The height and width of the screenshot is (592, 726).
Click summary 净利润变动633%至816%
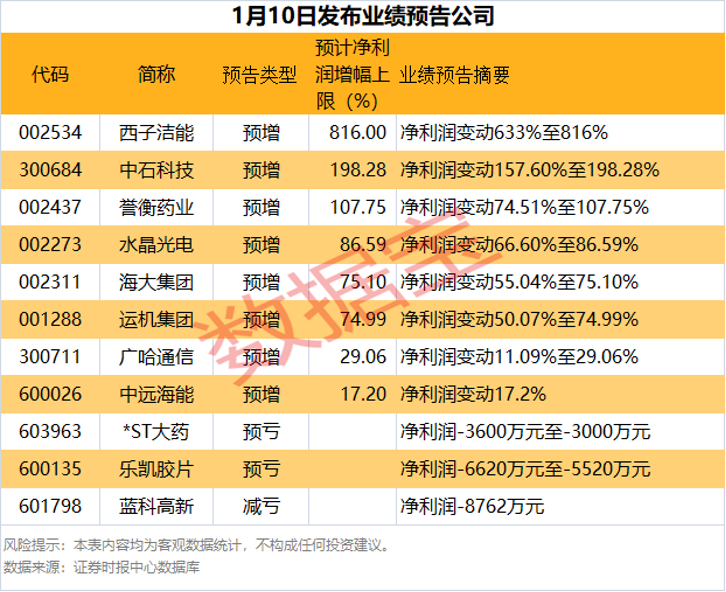(x=504, y=133)
